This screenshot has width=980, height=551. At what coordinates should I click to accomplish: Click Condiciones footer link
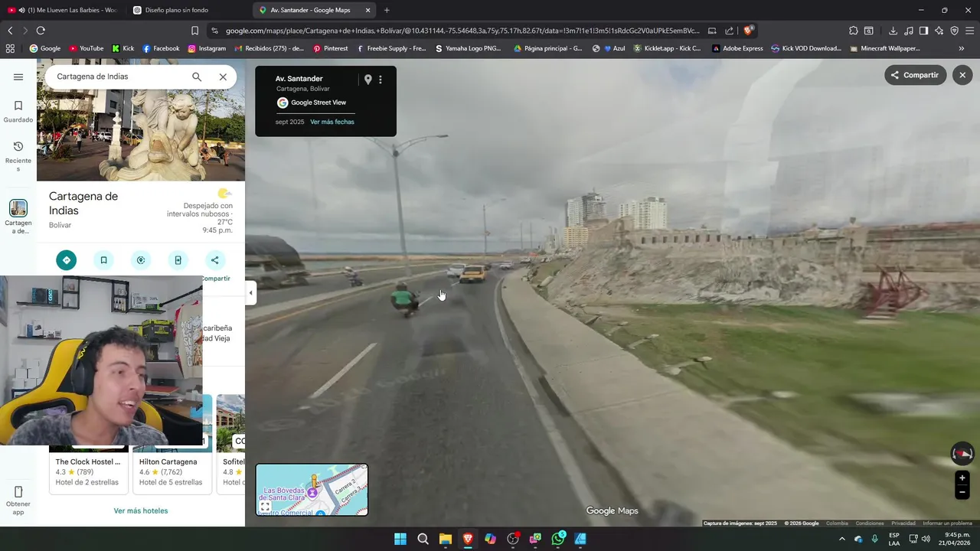(870, 523)
